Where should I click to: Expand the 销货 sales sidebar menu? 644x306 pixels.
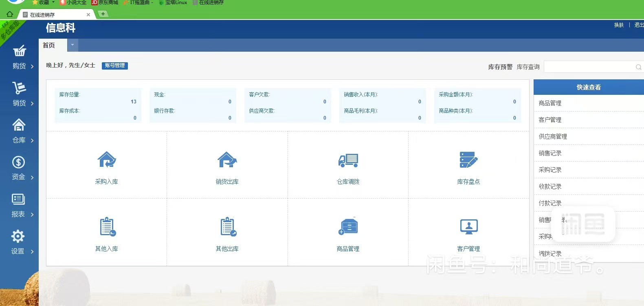coord(19,94)
